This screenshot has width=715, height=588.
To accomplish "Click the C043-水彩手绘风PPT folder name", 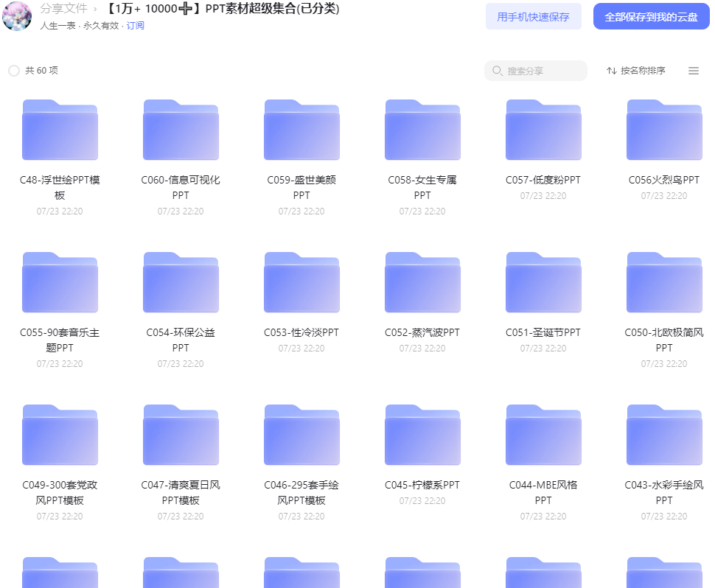I will [x=664, y=493].
